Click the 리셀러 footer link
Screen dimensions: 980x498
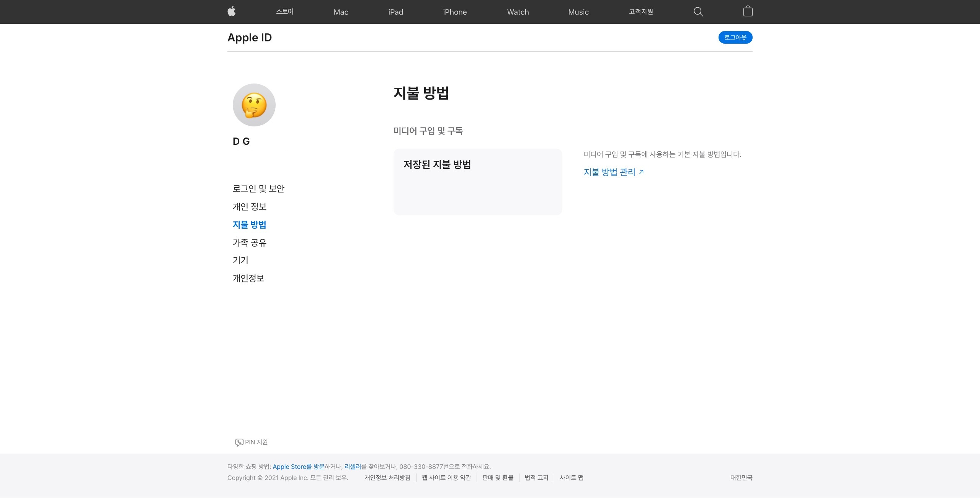[353, 467]
